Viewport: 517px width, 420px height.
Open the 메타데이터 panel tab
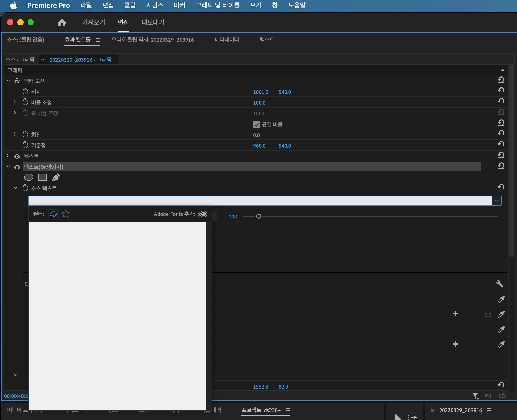pyautogui.click(x=227, y=40)
